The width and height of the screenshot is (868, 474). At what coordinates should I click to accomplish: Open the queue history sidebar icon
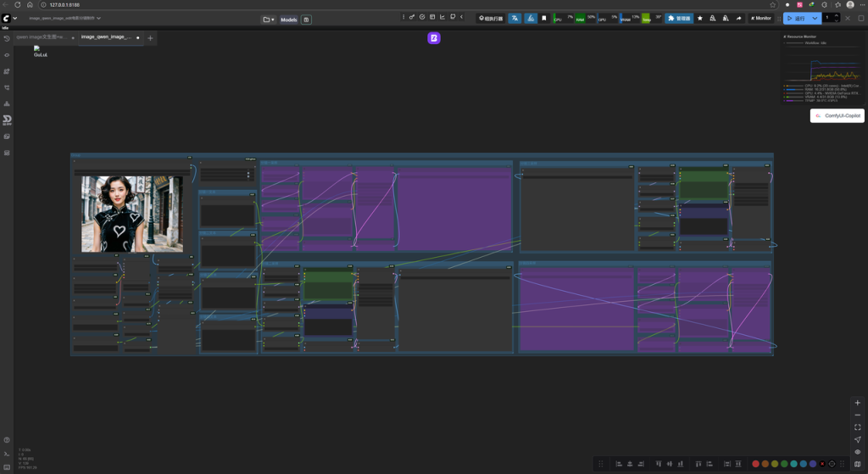7,39
